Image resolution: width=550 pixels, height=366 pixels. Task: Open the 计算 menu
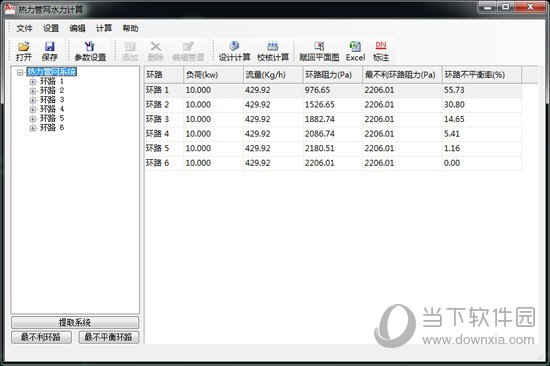(x=104, y=28)
